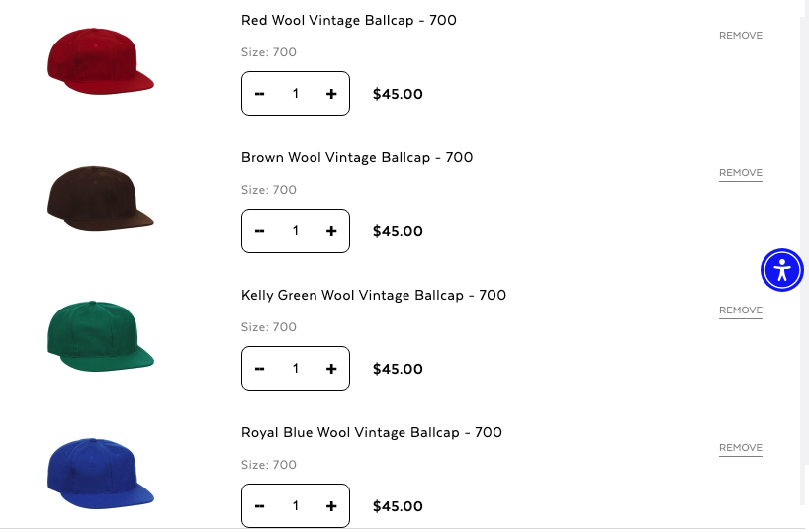
Task: Open Red Wool Vintage Ballcap title link
Action: click(x=348, y=20)
